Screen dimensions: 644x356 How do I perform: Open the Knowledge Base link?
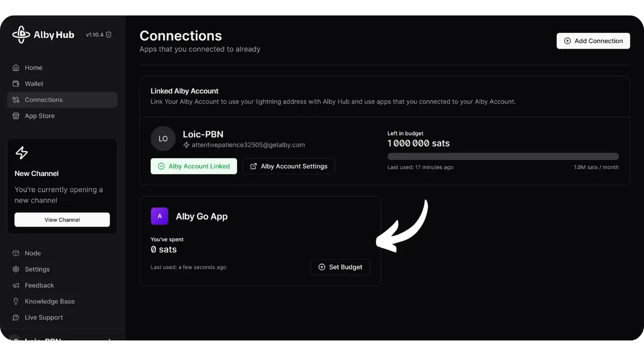[x=49, y=302]
